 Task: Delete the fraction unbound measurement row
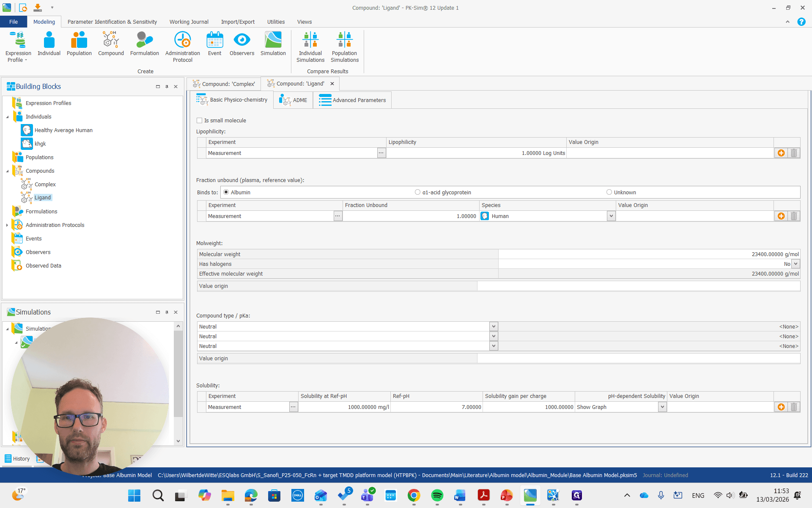click(794, 216)
